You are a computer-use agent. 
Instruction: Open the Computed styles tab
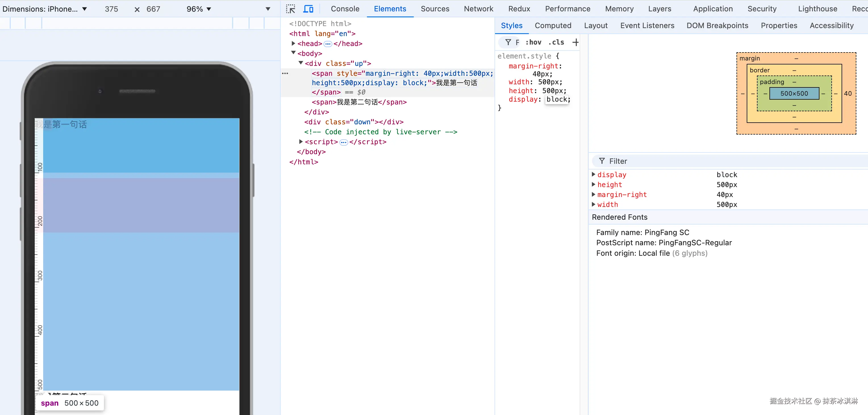pos(553,26)
